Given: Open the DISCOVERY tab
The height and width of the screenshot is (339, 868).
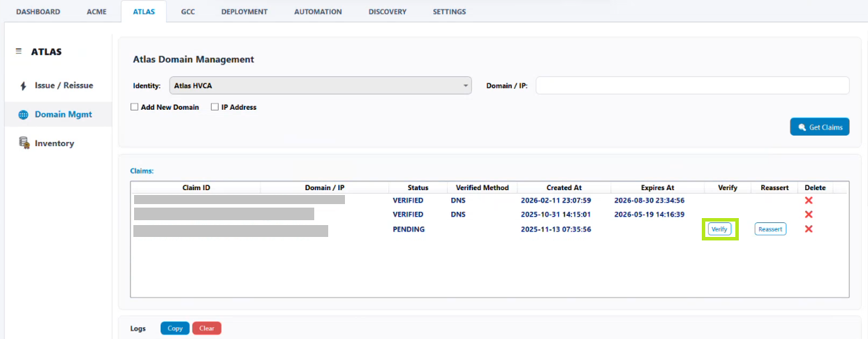Looking at the screenshot, I should coord(387,12).
